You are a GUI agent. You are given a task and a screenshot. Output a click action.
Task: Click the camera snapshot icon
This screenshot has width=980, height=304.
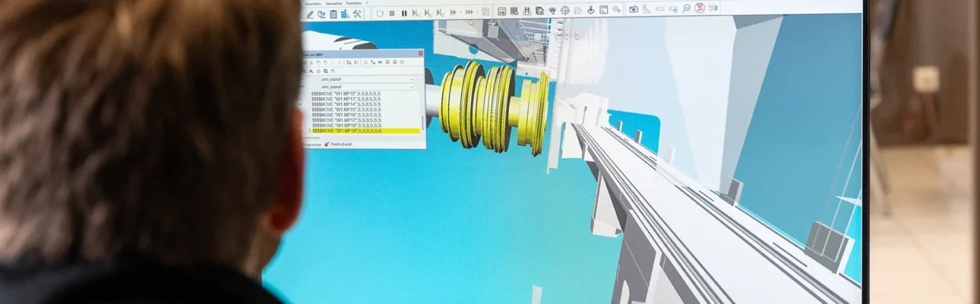[x=633, y=9]
